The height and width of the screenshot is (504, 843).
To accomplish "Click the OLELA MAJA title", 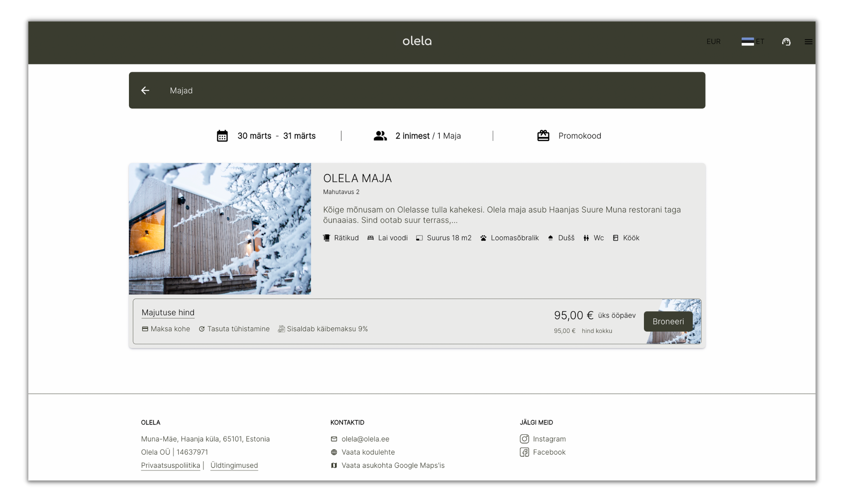I will [x=357, y=178].
